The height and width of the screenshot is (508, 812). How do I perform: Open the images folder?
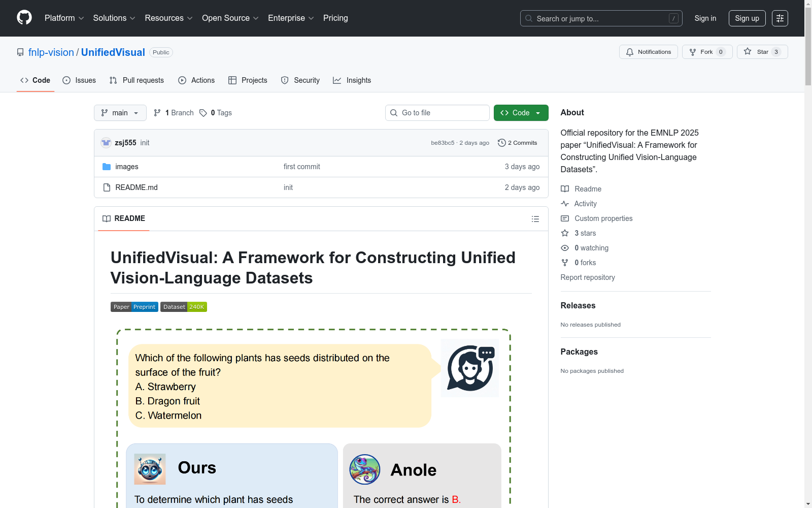tap(127, 167)
